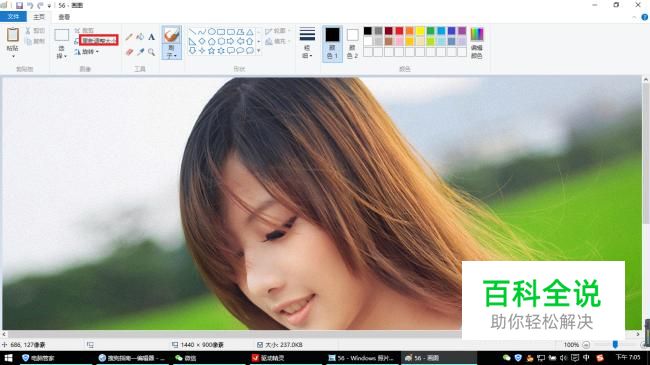The height and width of the screenshot is (365, 650).
Task: Click the horizontal scrollbar left arrow
Action: coord(4,334)
